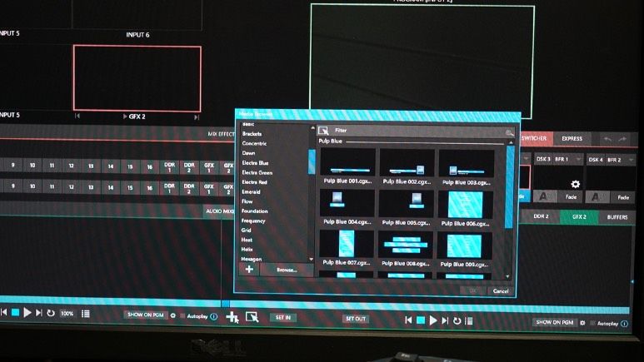Viewport: 644px width, 362px height.
Task: Go to previous GFX 2 item under monitor
Action: 77,117
